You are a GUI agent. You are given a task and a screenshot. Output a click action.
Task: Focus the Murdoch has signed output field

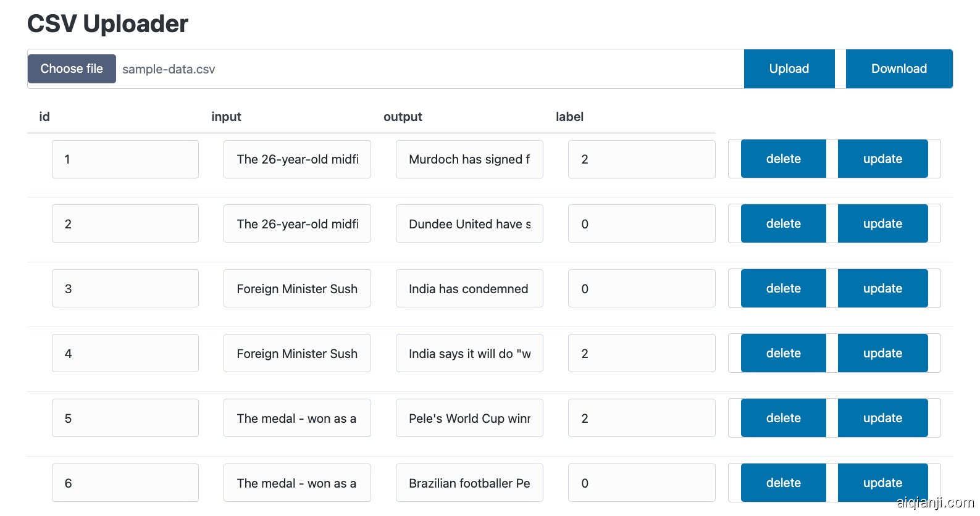pyautogui.click(x=469, y=159)
